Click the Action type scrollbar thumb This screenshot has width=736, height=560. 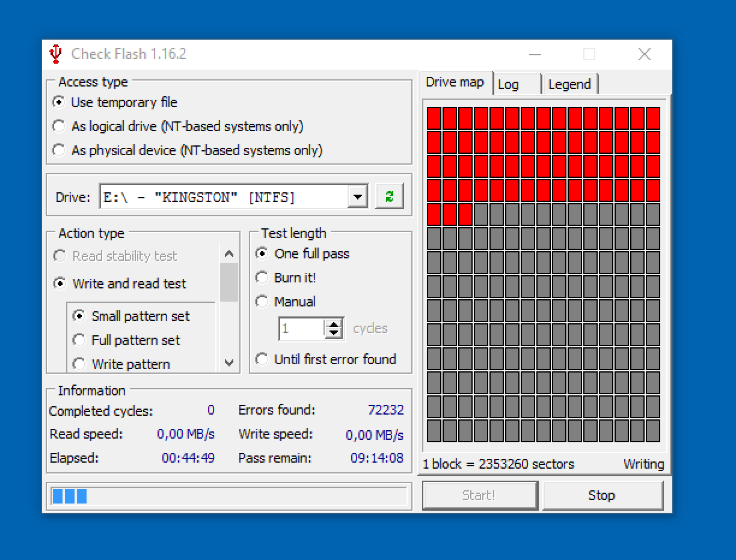pyautogui.click(x=229, y=282)
